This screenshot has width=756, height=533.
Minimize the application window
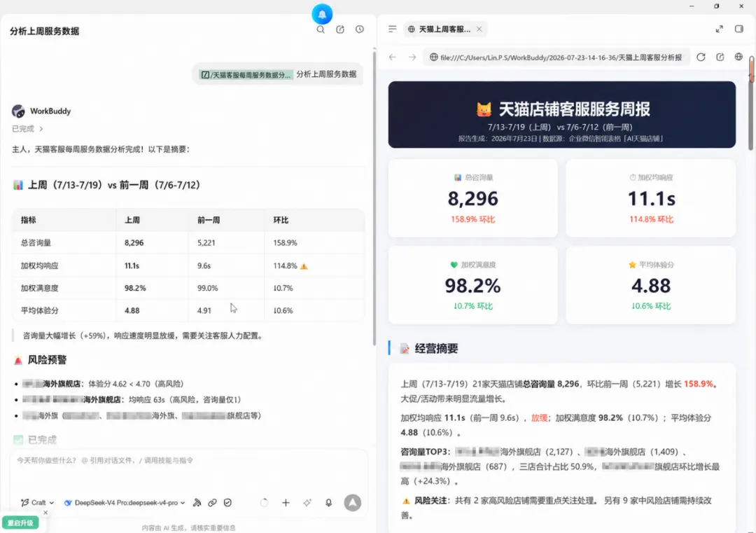(692, 6)
